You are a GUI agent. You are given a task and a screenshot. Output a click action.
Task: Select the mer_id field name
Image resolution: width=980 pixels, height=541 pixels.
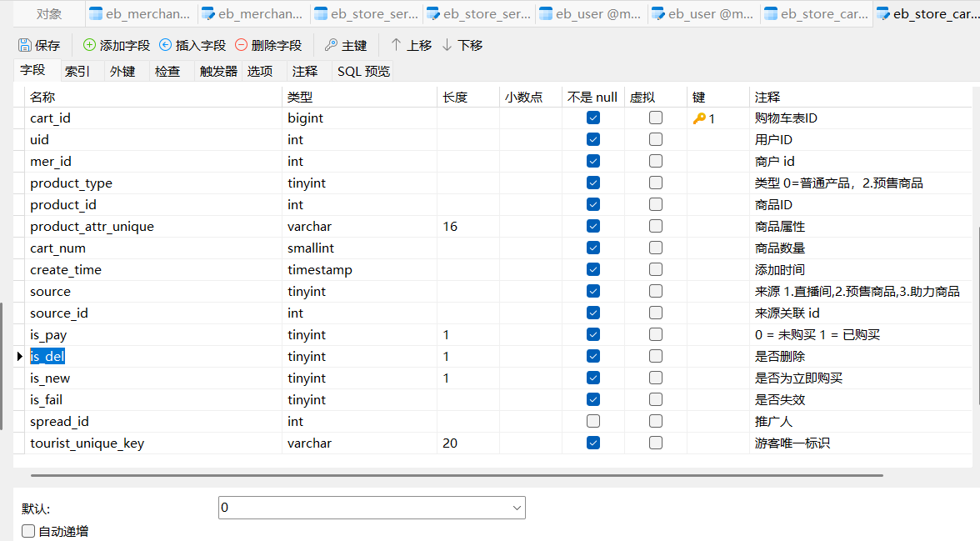coord(51,162)
